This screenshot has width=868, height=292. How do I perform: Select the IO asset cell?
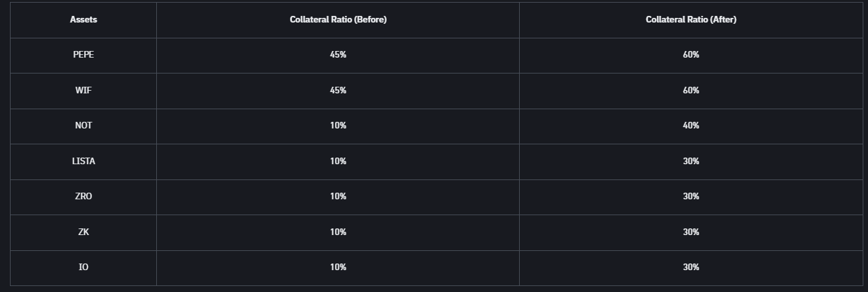coord(83,268)
